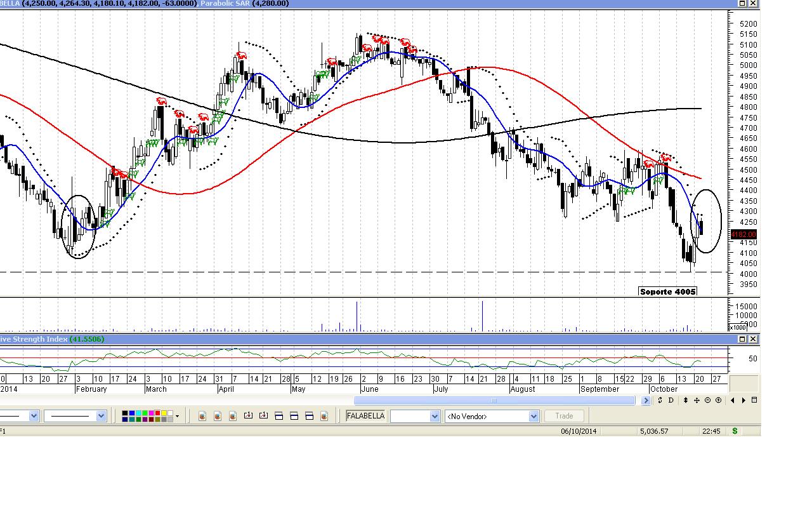
Task: Close the Relative Strength Index pane
Action: coord(753,339)
